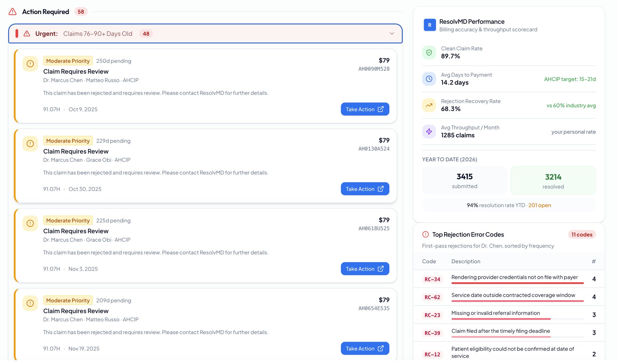
Task: Click the '201 open' text
Action: [x=540, y=205]
